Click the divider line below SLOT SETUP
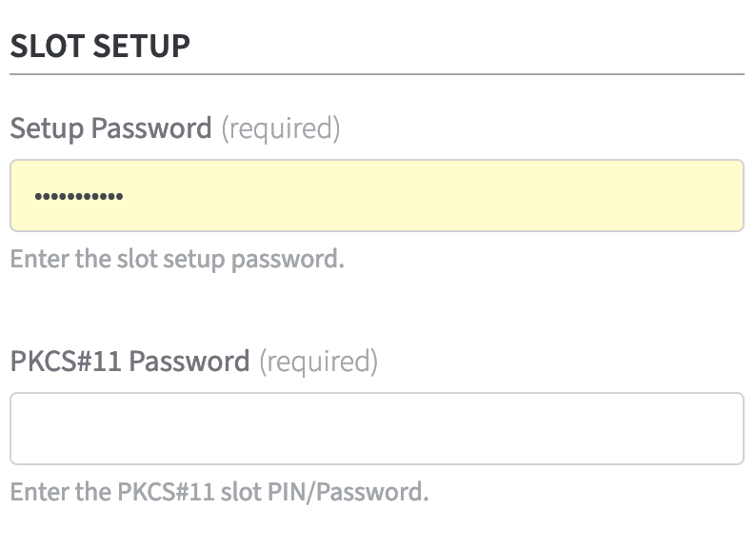 [376, 73]
